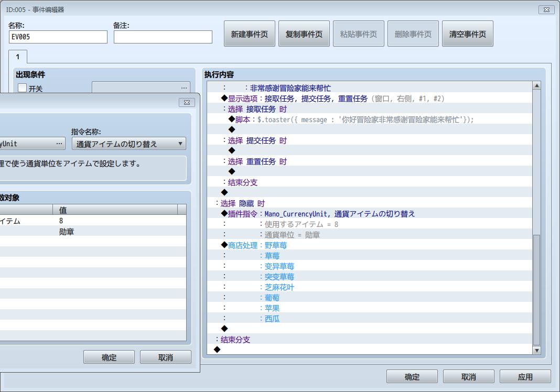Screen dimensions: 560x392
Task: Select empty diamond line under 脚本 command
Action: click(x=370, y=129)
